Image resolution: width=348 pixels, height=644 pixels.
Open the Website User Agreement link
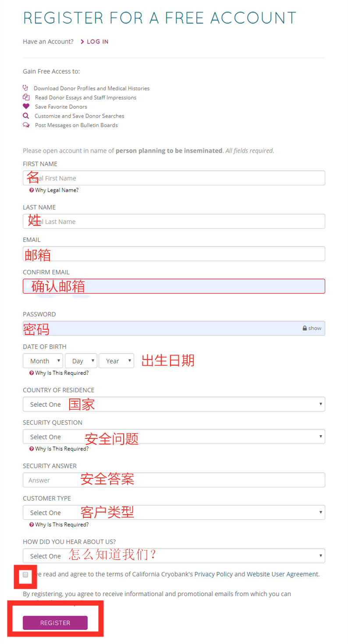(282, 574)
